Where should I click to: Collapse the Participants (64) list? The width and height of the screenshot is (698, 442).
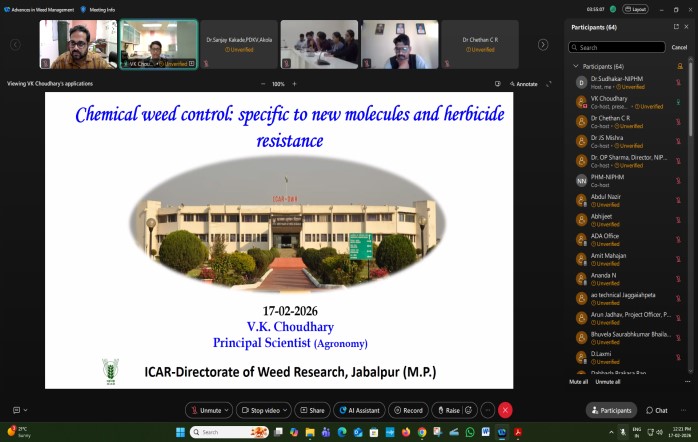(x=575, y=66)
